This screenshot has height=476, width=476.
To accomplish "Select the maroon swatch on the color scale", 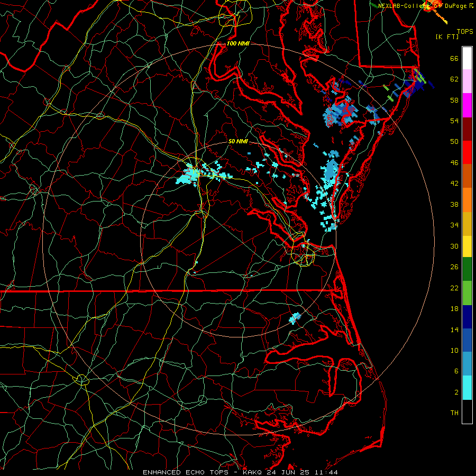I will click(467, 129).
